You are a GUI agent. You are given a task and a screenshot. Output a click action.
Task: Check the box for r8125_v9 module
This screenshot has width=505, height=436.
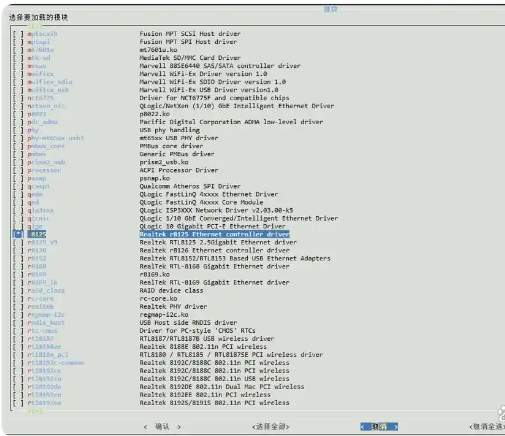point(18,242)
